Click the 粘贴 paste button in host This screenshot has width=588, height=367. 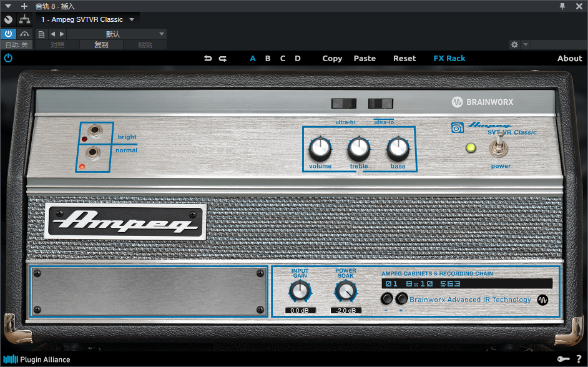(145, 45)
